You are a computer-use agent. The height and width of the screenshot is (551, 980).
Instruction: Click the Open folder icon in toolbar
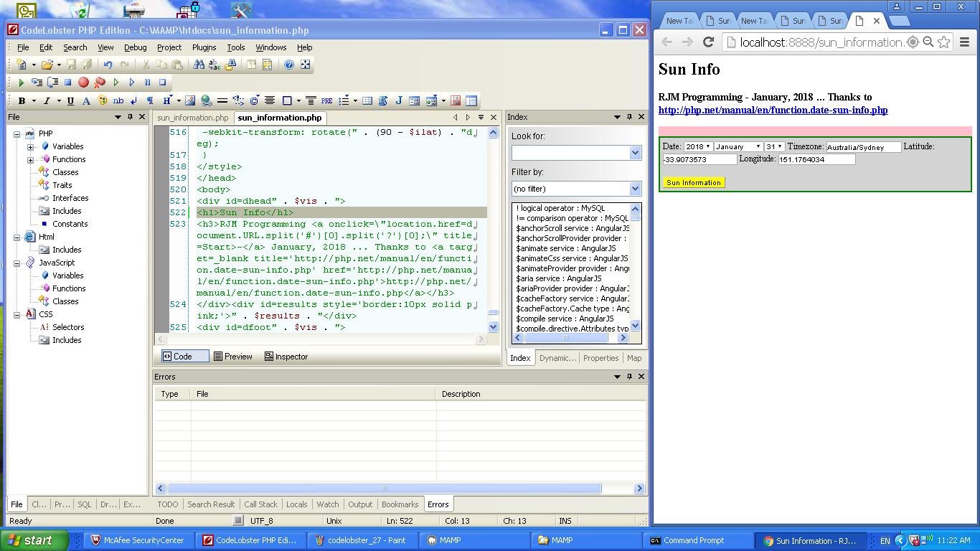pos(47,65)
